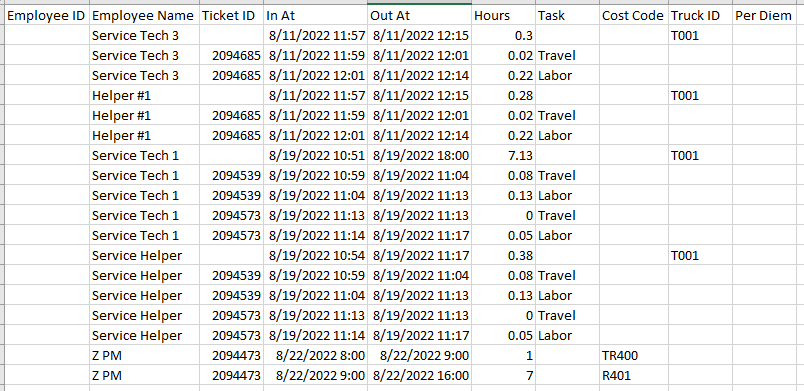Click the TR400 cost code cell
Image resolution: width=804 pixels, height=391 pixels.
tap(633, 356)
